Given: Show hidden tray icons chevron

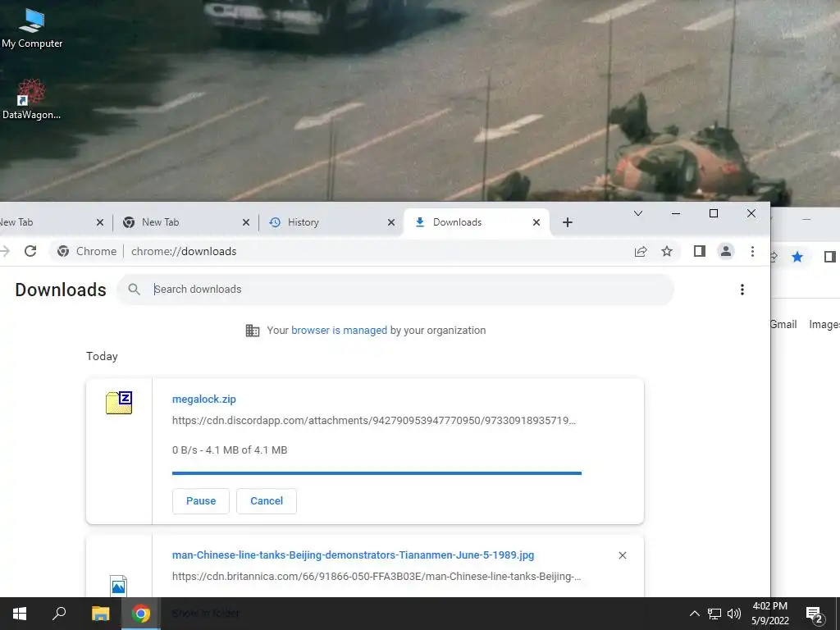Looking at the screenshot, I should 694,614.
